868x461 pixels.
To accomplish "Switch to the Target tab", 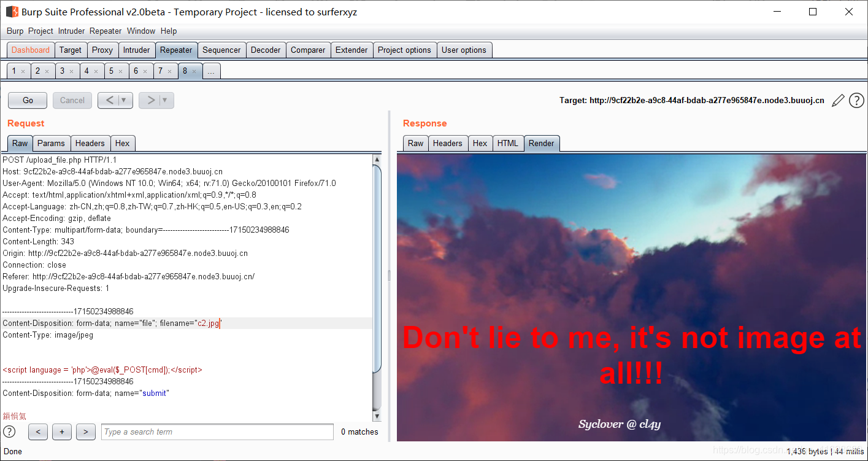I will pos(71,50).
